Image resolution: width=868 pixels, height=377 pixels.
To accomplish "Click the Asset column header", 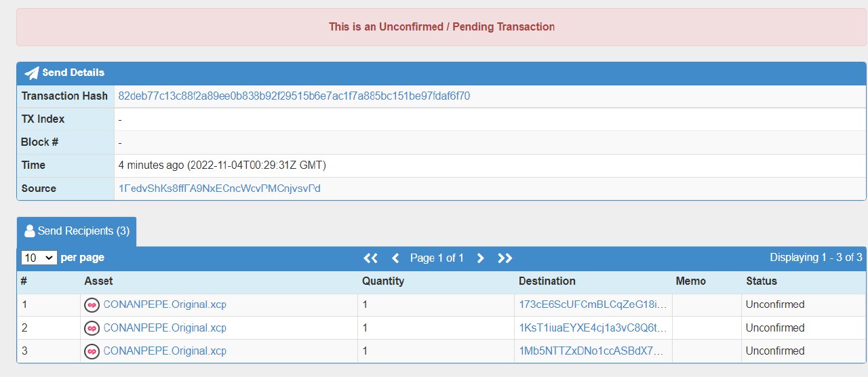I will [x=98, y=281].
